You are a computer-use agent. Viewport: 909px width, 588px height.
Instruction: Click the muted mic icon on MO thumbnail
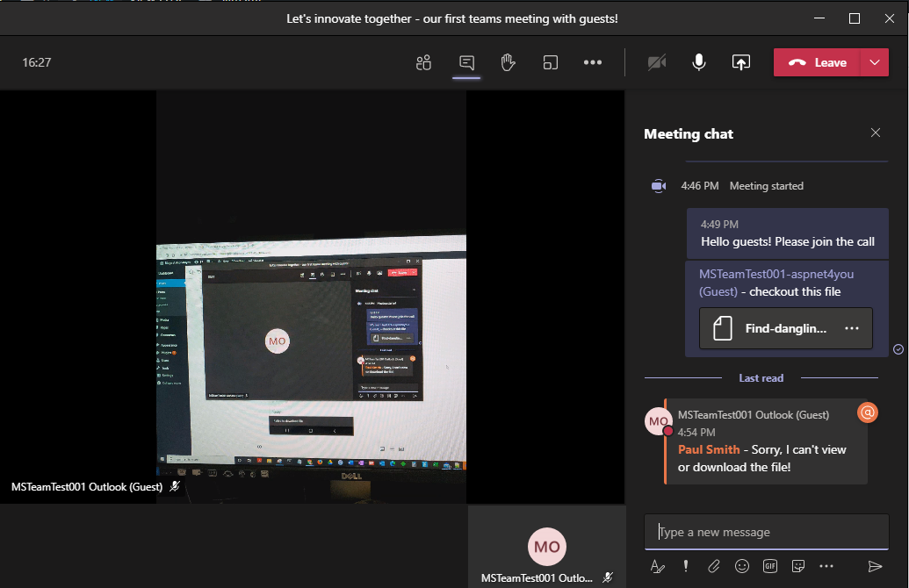click(608, 577)
